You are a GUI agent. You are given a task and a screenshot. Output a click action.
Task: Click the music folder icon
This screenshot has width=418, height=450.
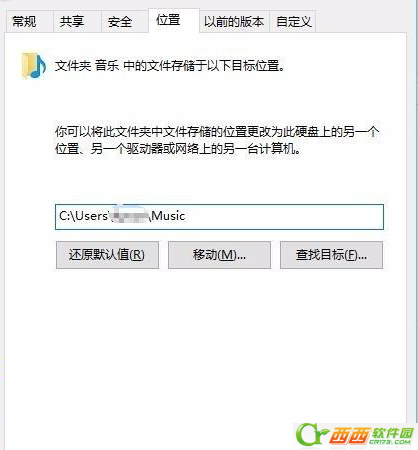coord(34,66)
